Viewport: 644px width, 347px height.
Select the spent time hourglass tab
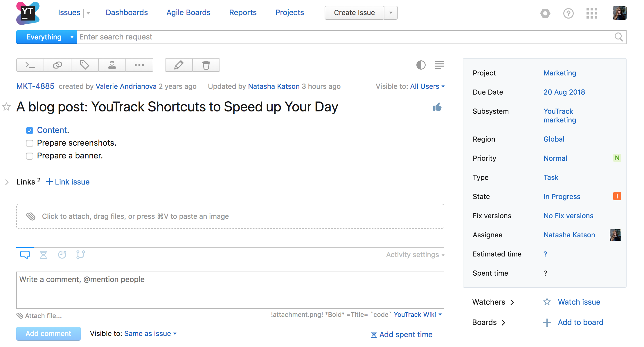[44, 255]
